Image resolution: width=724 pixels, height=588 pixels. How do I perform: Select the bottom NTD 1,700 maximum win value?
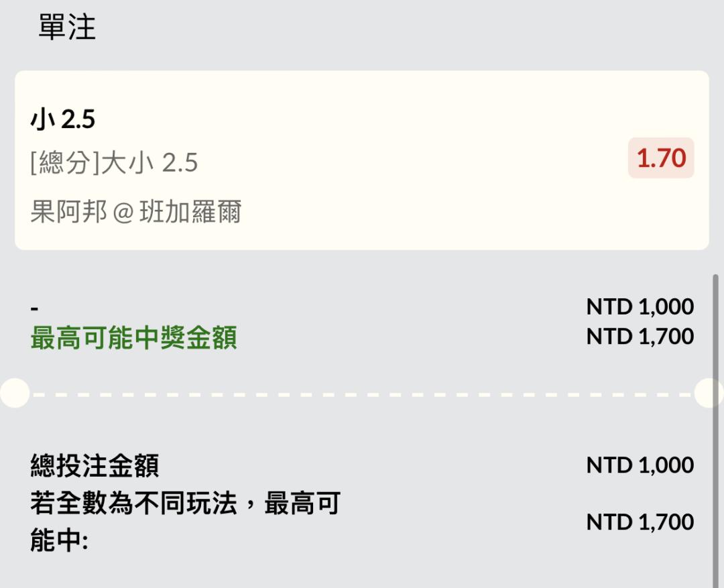(640, 522)
